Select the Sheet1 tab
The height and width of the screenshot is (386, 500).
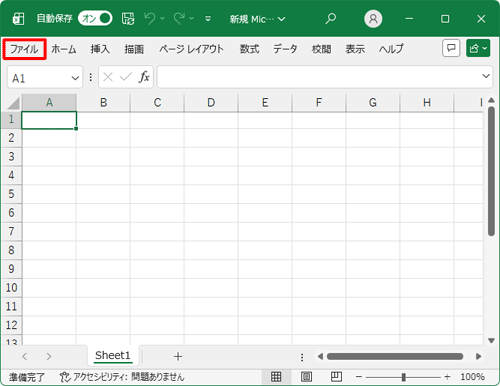(x=113, y=356)
